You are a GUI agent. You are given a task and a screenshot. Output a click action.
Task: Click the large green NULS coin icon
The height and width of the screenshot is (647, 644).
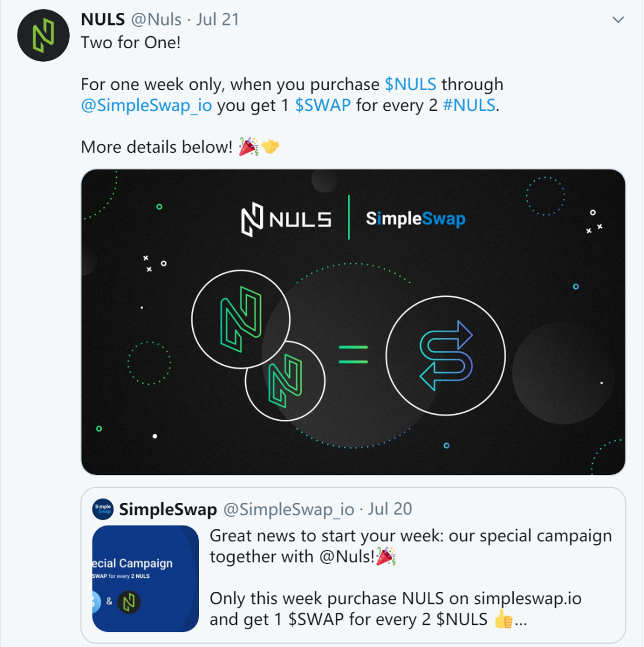click(x=241, y=319)
